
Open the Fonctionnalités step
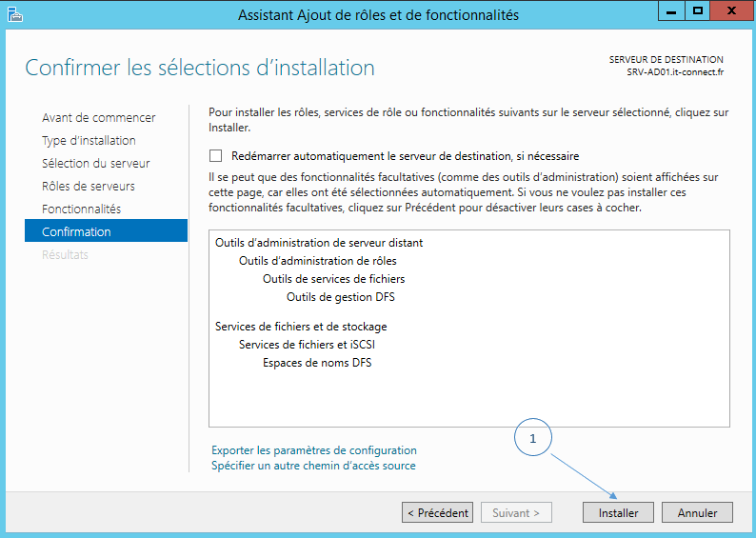click(81, 209)
